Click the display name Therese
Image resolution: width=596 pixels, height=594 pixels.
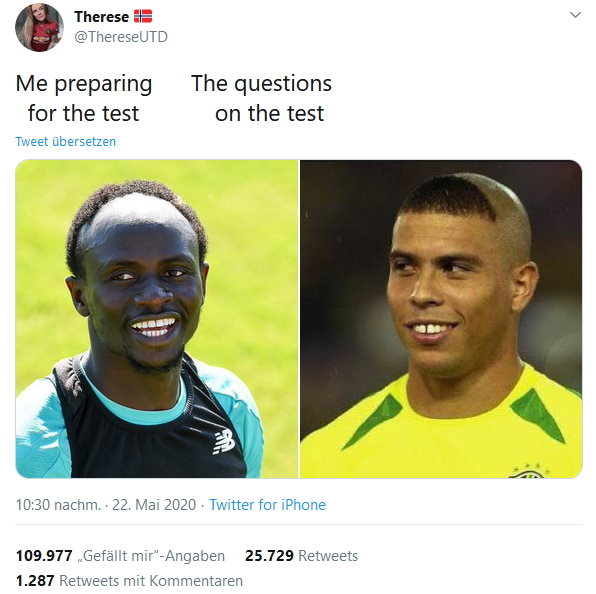101,17
